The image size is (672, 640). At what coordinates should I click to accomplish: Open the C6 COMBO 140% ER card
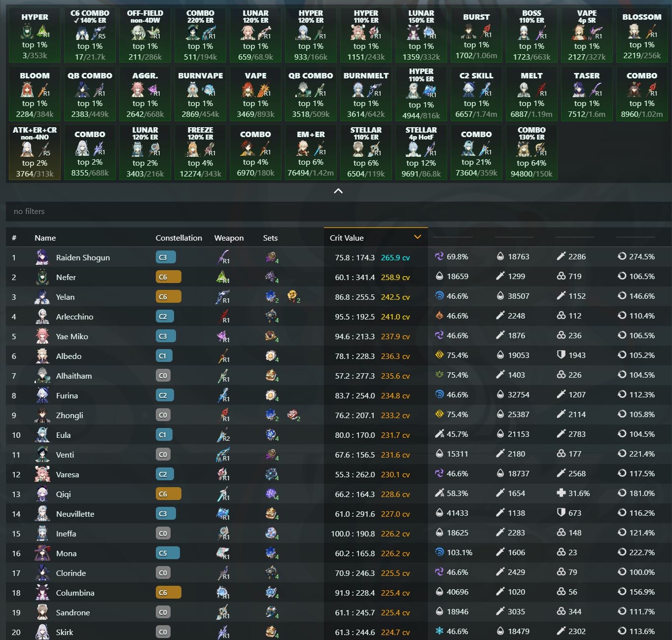click(x=90, y=36)
